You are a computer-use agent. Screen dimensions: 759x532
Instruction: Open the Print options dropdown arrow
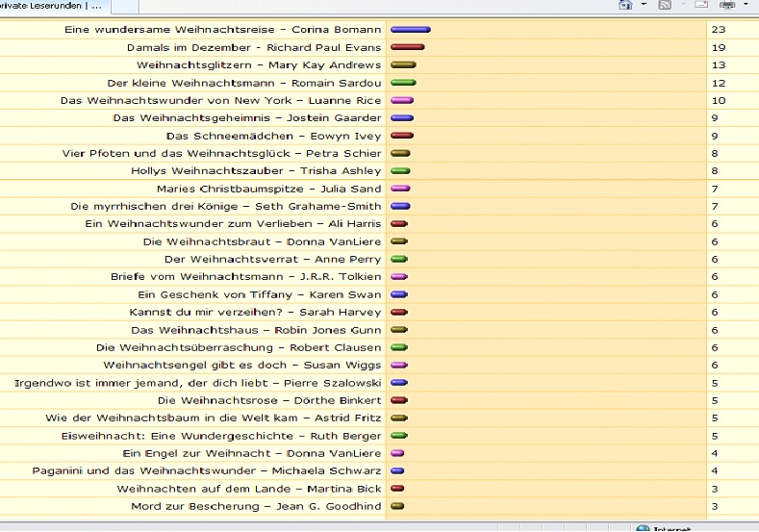(746, 5)
